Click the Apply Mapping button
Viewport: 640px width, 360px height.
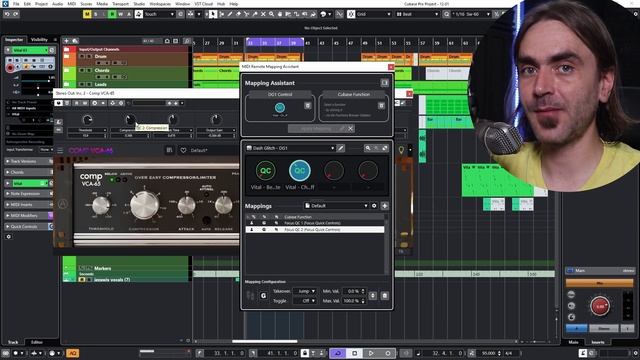pos(316,129)
